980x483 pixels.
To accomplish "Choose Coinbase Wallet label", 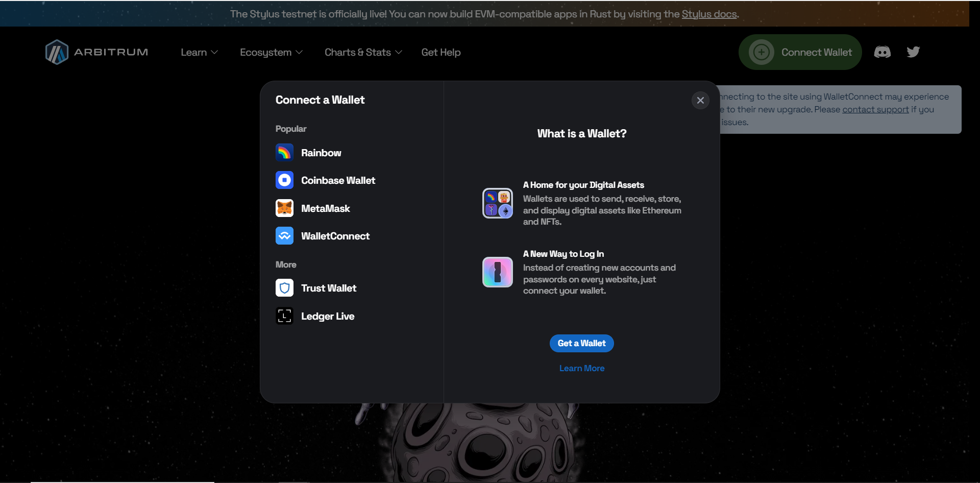I will pos(338,180).
